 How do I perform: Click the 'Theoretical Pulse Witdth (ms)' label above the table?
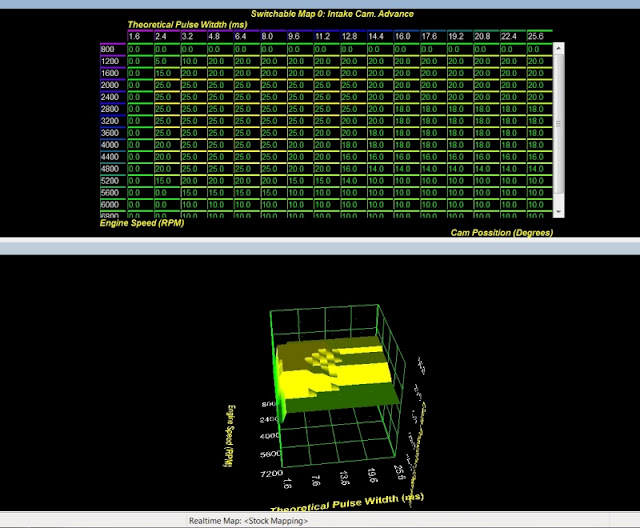pyautogui.click(x=187, y=24)
